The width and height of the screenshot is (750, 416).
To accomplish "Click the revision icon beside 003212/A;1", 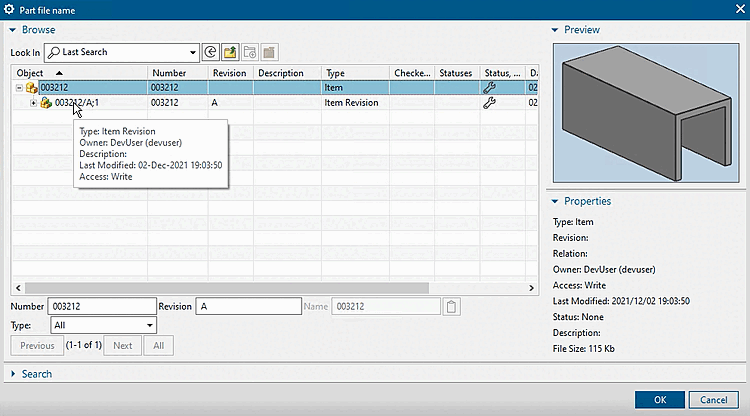I will (46, 102).
